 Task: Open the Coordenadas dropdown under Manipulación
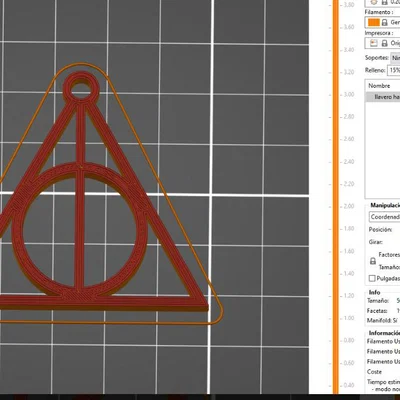click(x=384, y=217)
